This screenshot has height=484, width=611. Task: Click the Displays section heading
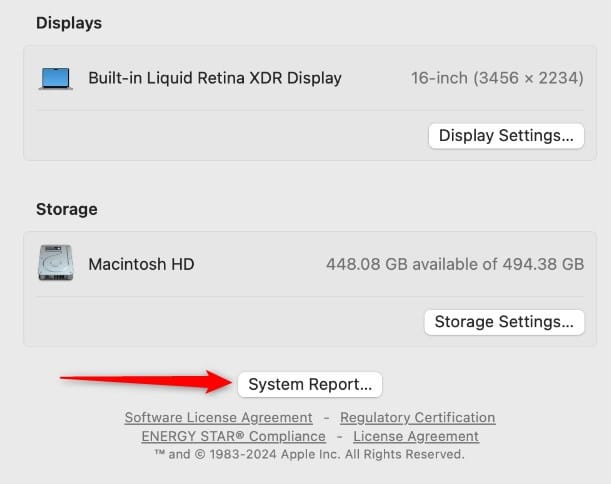[69, 23]
